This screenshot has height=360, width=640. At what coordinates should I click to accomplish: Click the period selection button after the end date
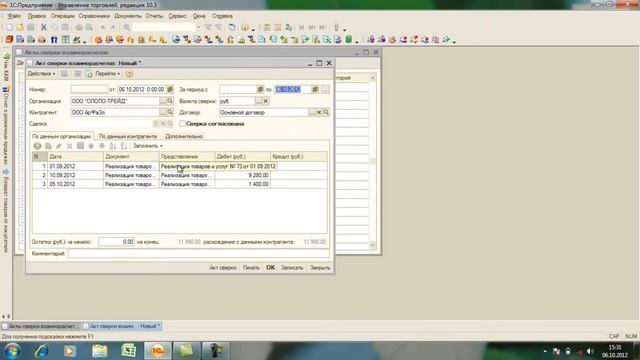[x=325, y=89]
